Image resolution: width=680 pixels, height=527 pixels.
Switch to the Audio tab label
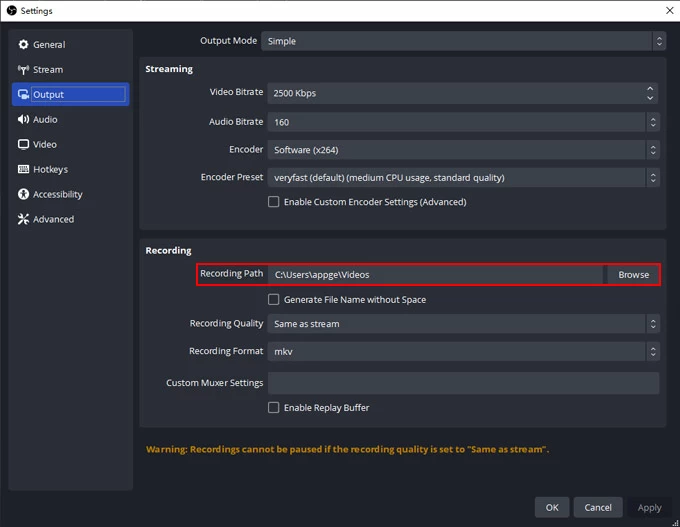(45, 119)
